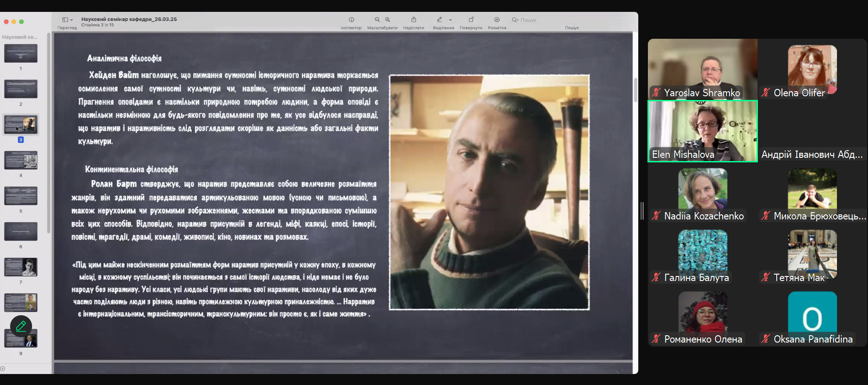Click the Rotate (Повернути) icon

coord(471,20)
